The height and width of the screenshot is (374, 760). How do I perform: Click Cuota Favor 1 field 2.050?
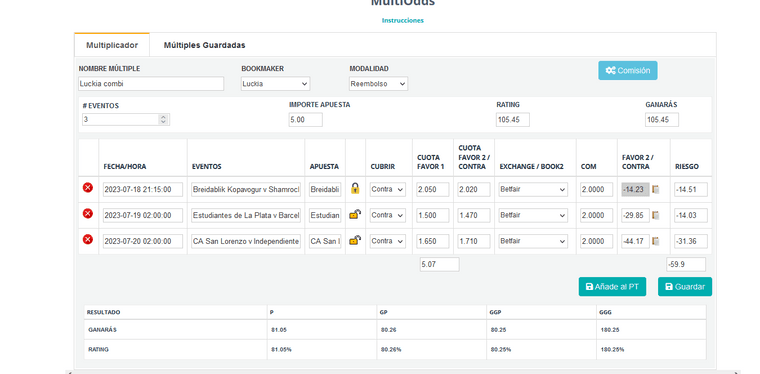pyautogui.click(x=433, y=189)
